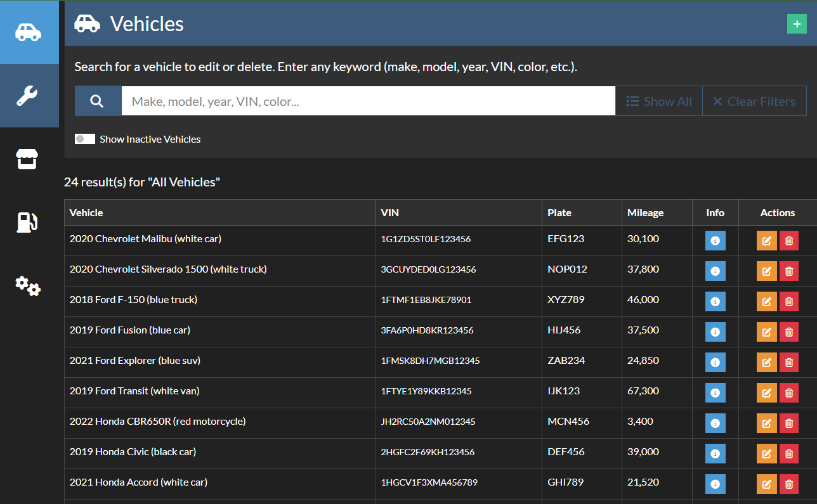Screen dimensions: 817x504
Task: Select VIN 3GCUYDED0LG123456
Action: [428, 269]
